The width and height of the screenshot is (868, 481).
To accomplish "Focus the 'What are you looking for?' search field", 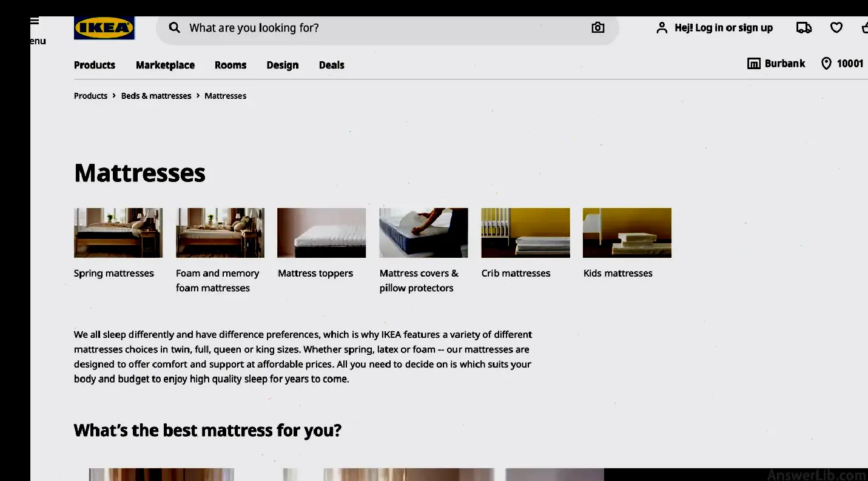I will (387, 28).
